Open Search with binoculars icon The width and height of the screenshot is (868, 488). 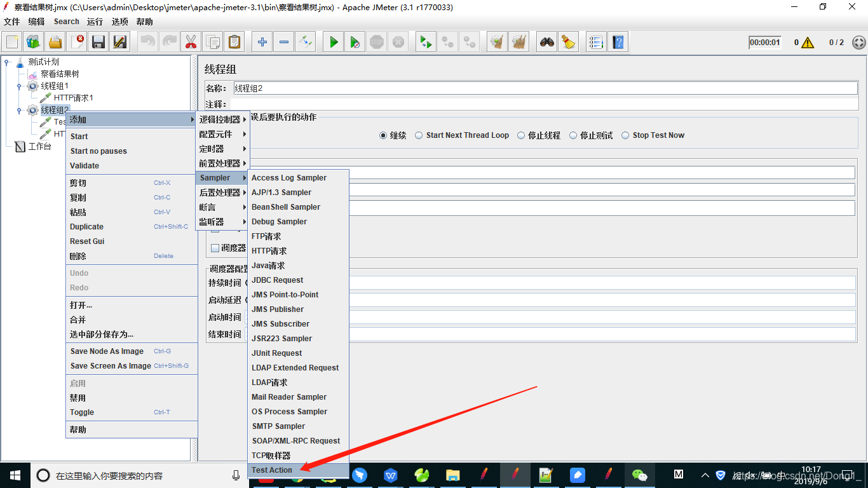[x=547, y=42]
